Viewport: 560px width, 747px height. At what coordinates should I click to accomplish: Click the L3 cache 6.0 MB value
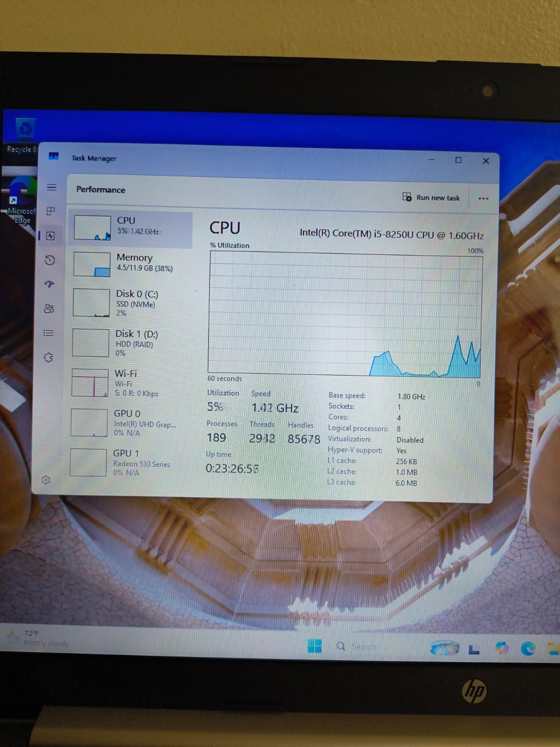pyautogui.click(x=406, y=483)
